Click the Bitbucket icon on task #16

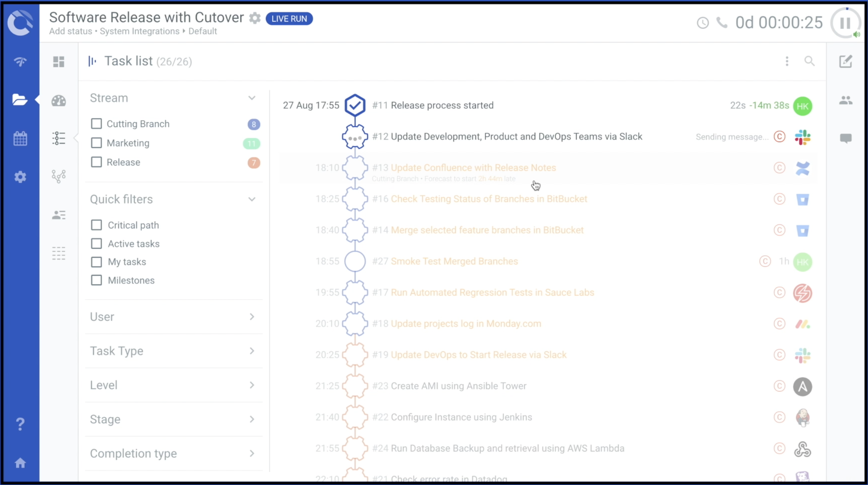point(803,199)
